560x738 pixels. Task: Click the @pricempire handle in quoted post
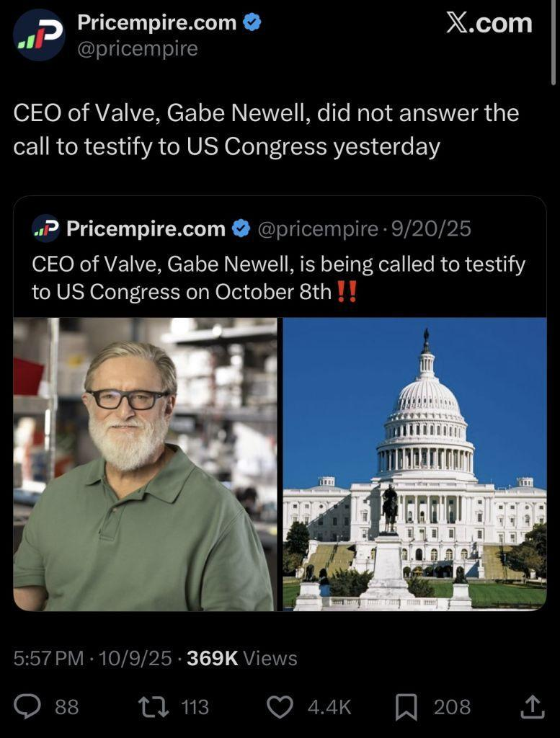click(318, 228)
